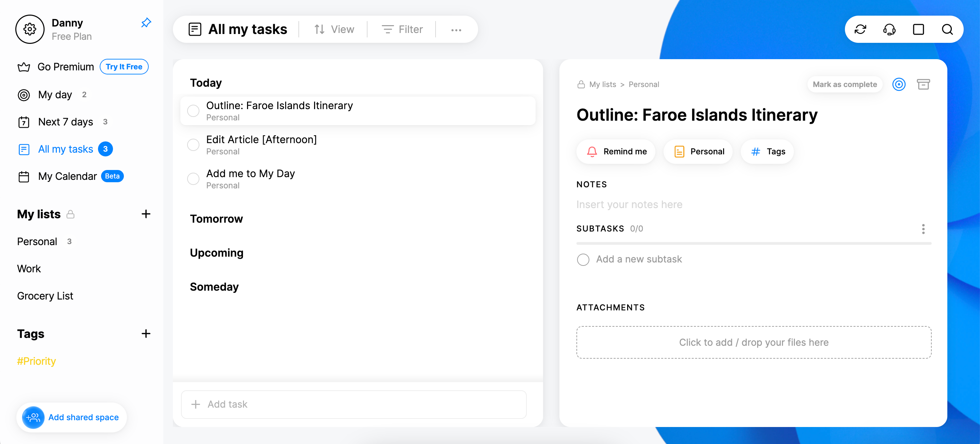Open the Filter options
The image size is (980, 444).
402,29
